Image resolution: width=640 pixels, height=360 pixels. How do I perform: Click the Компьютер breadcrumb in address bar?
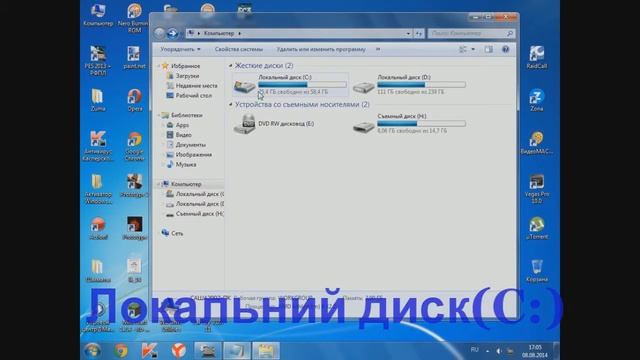point(219,33)
